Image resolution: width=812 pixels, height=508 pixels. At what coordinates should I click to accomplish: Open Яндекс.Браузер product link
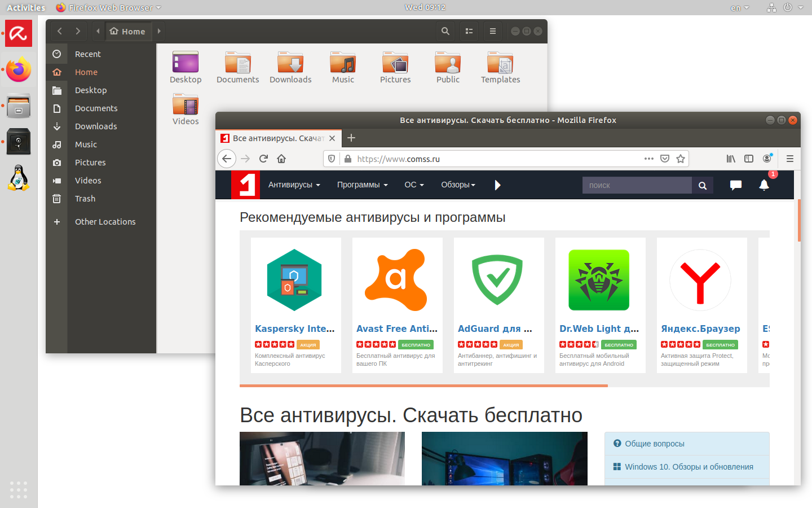700,329
